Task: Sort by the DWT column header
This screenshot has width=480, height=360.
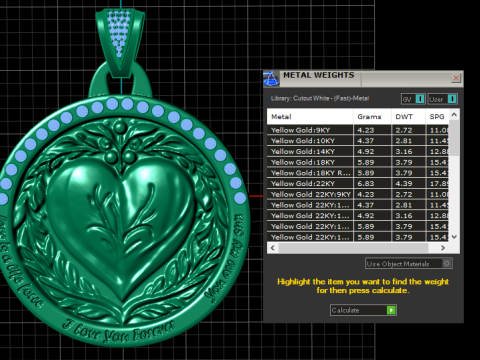Action: tap(408, 117)
